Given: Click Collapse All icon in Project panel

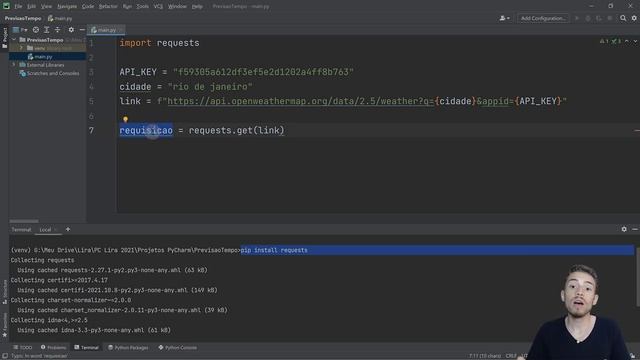Looking at the screenshot, I should coord(57,30).
